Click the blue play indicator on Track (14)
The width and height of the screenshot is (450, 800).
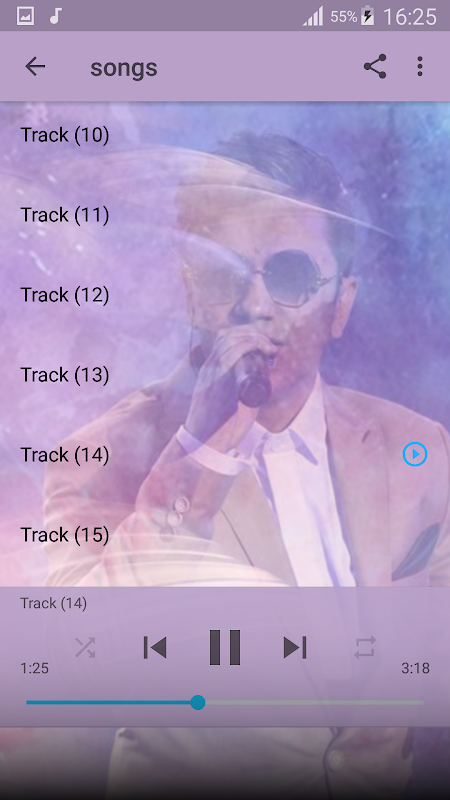pyautogui.click(x=415, y=454)
